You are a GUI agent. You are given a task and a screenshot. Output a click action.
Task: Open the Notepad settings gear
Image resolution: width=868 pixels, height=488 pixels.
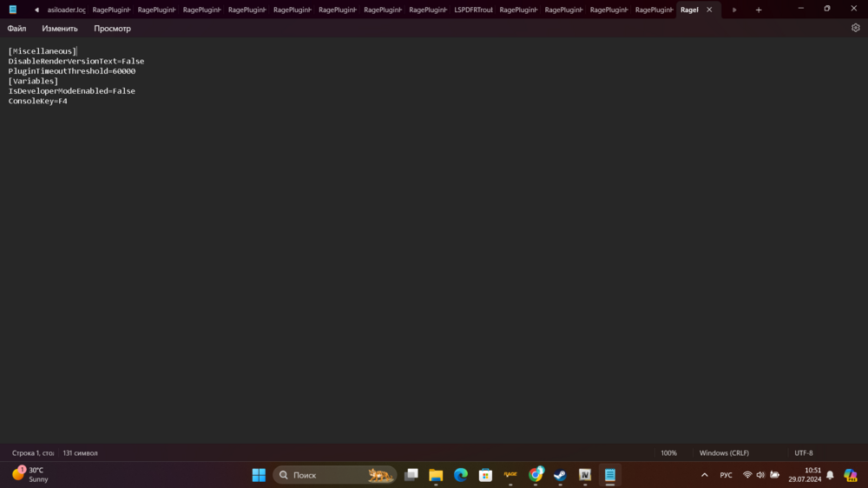pyautogui.click(x=855, y=28)
